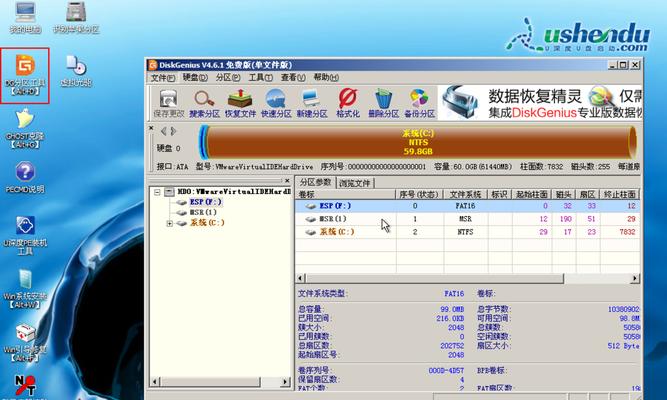This screenshot has width=667, height=400.
Task: Open the 数据恢复精灵 advertisement banner
Action: (x=539, y=103)
